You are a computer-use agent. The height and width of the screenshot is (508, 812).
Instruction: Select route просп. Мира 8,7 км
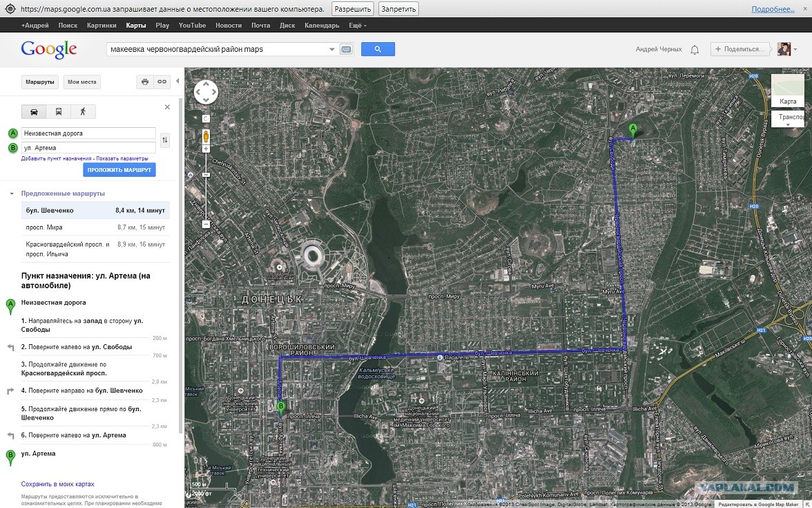pyautogui.click(x=95, y=227)
